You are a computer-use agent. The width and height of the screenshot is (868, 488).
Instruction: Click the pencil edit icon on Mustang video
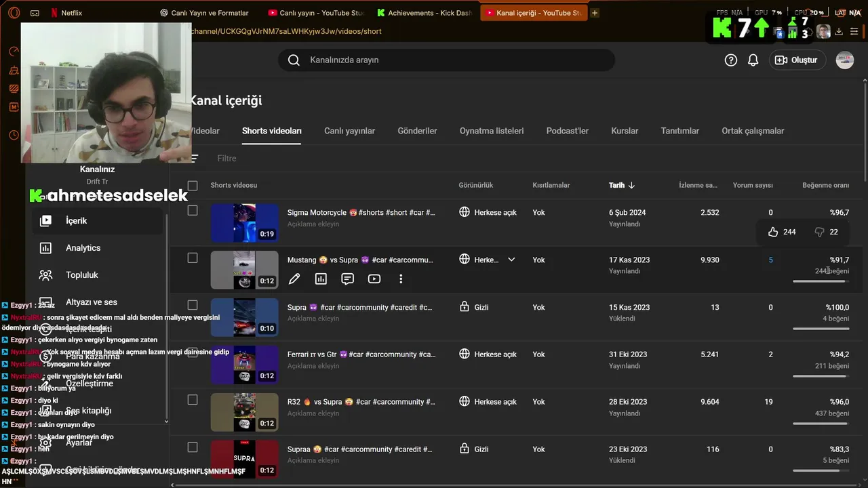point(294,279)
